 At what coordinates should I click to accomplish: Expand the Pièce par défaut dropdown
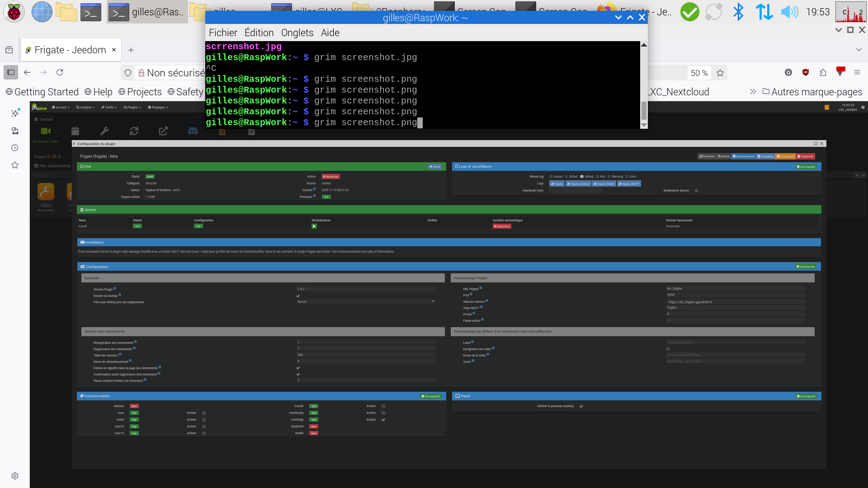pyautogui.click(x=366, y=302)
